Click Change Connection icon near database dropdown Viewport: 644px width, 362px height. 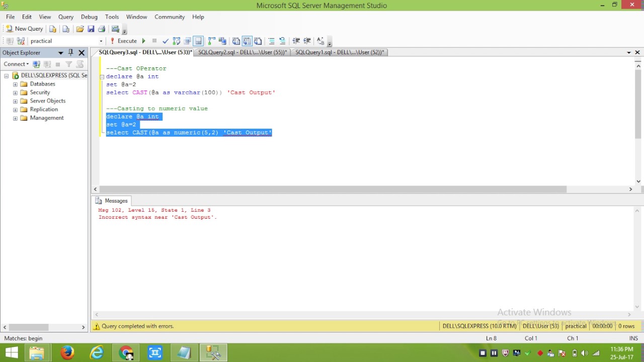click(21, 41)
